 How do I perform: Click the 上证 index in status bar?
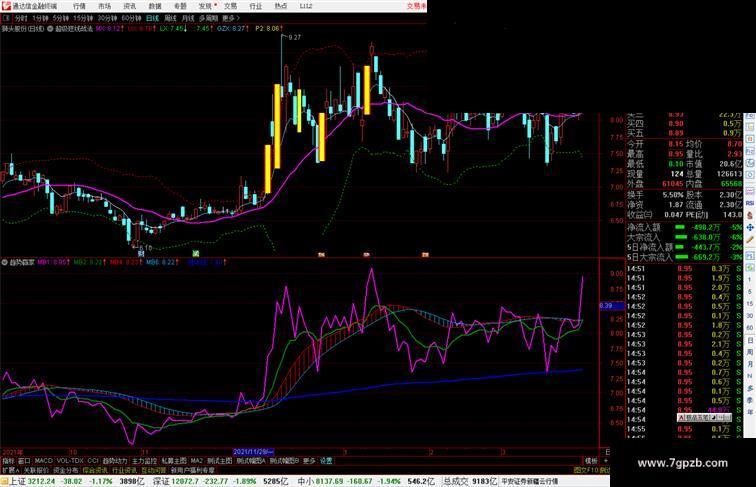[x=18, y=481]
